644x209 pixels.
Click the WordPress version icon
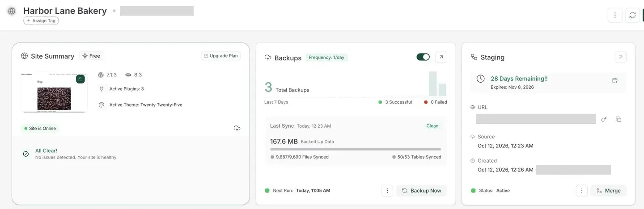[101, 75]
